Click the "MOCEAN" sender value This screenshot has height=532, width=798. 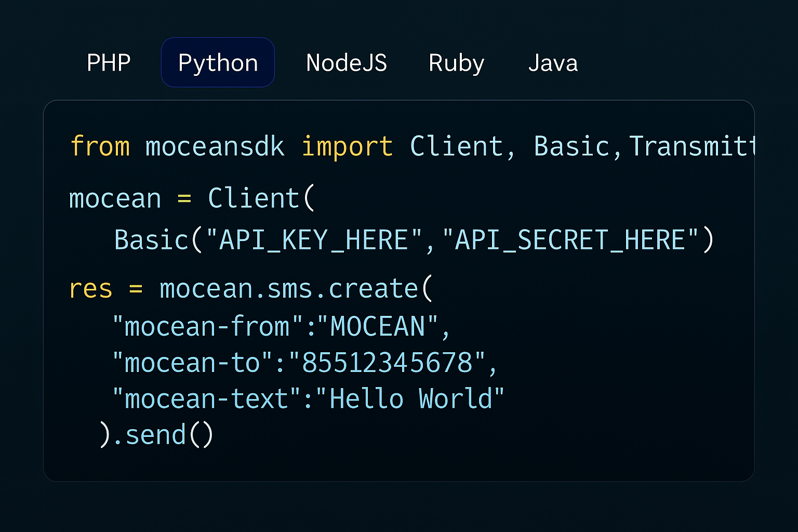point(378,327)
